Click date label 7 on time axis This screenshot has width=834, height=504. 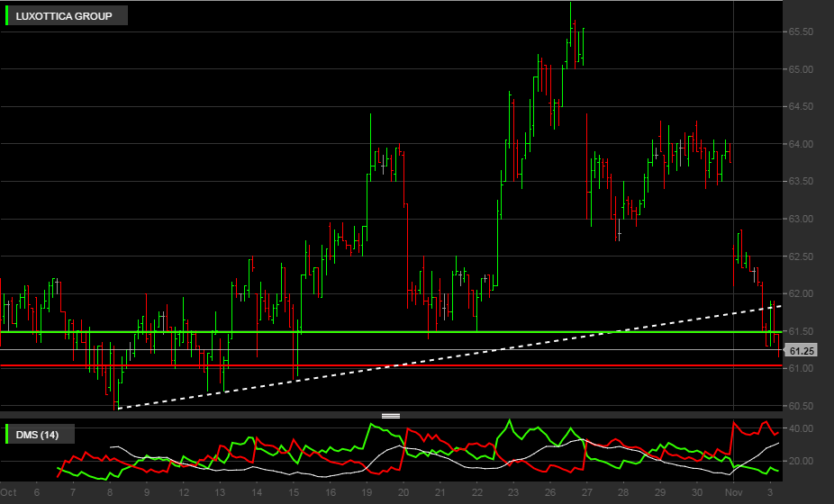[x=73, y=492]
